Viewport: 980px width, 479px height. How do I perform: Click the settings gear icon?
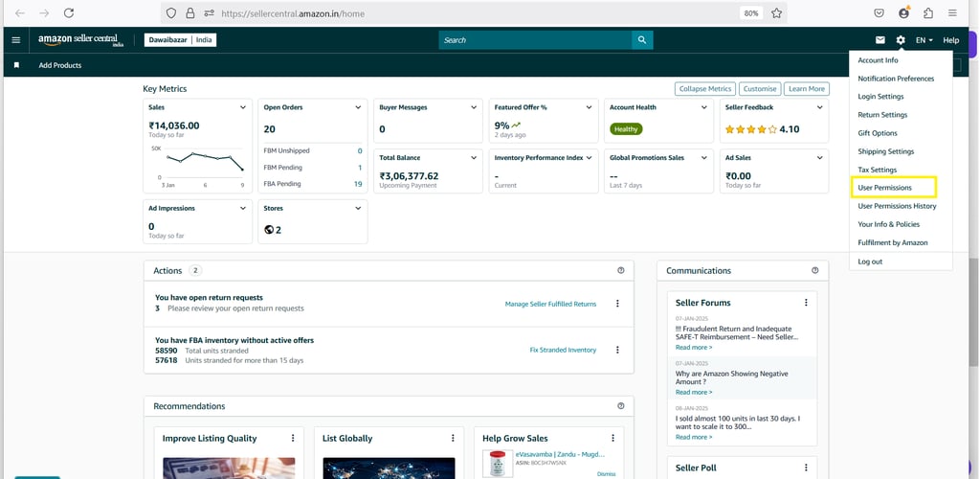[900, 40]
